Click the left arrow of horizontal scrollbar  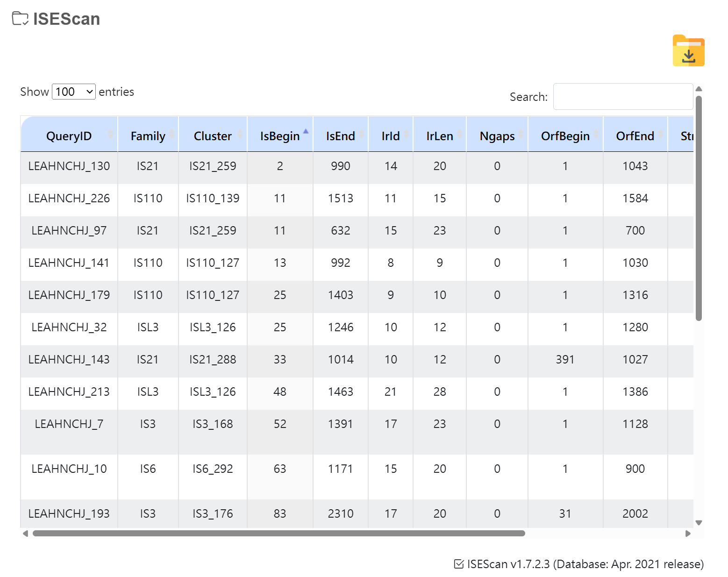coord(25,534)
